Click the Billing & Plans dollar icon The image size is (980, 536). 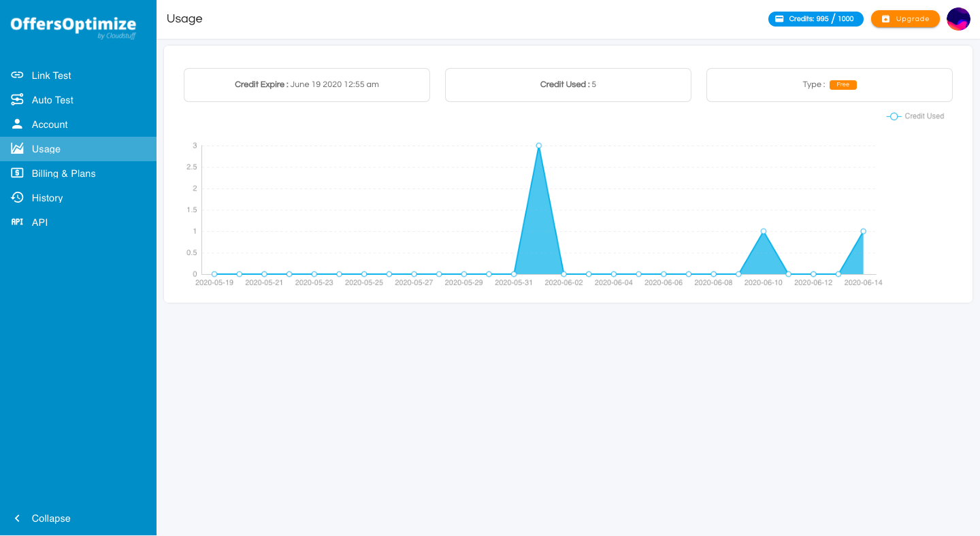pos(17,173)
